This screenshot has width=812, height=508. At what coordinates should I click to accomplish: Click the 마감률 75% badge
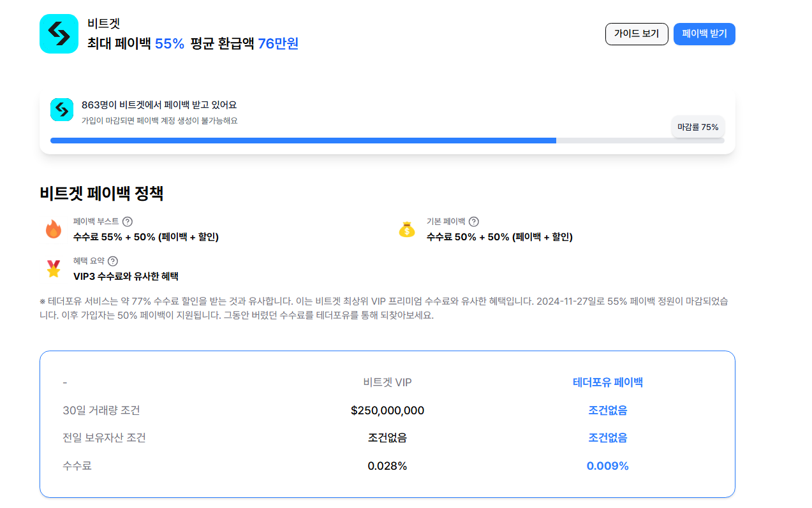coord(698,127)
